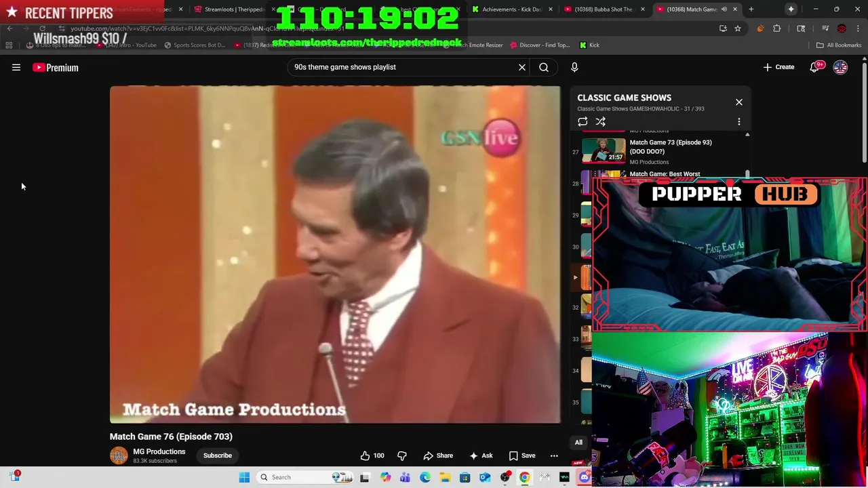Open Match Game 73 (Episode 93) title
Viewport: 868px width, 488px height.
(x=671, y=146)
